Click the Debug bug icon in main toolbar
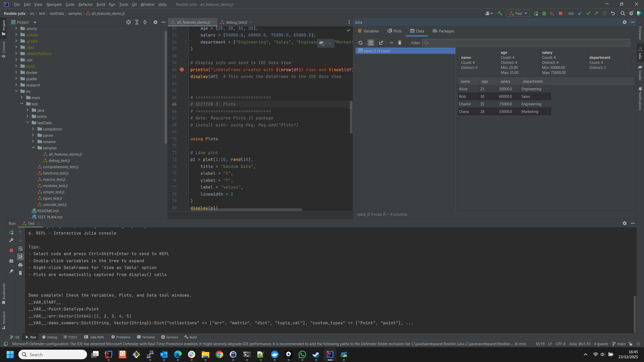The image size is (644, 362). [544, 14]
